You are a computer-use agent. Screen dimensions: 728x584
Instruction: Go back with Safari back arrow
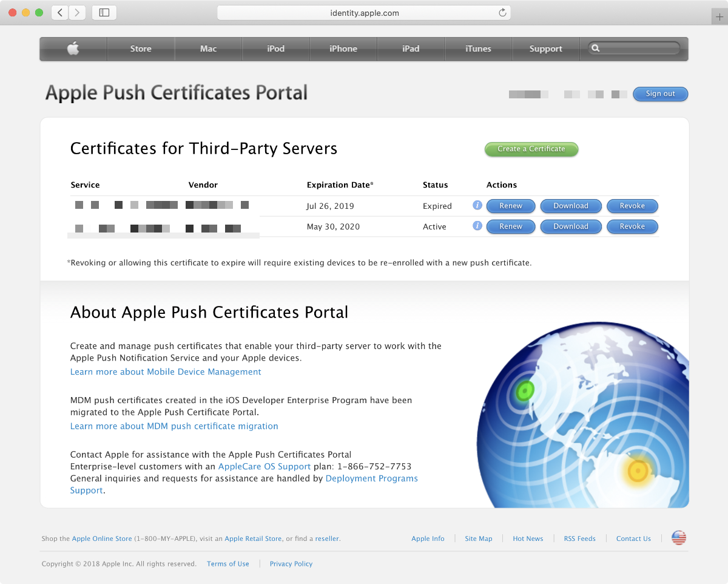[x=59, y=12]
